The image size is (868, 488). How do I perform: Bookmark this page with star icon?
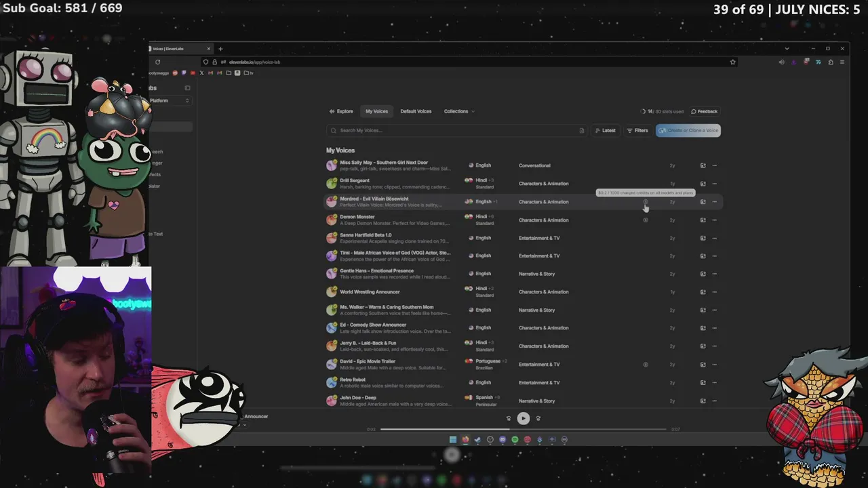(732, 62)
